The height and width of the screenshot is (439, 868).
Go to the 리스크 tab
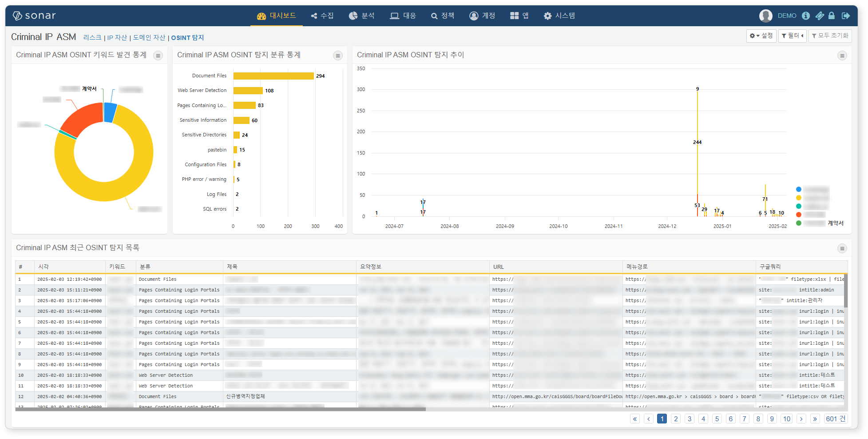click(92, 38)
